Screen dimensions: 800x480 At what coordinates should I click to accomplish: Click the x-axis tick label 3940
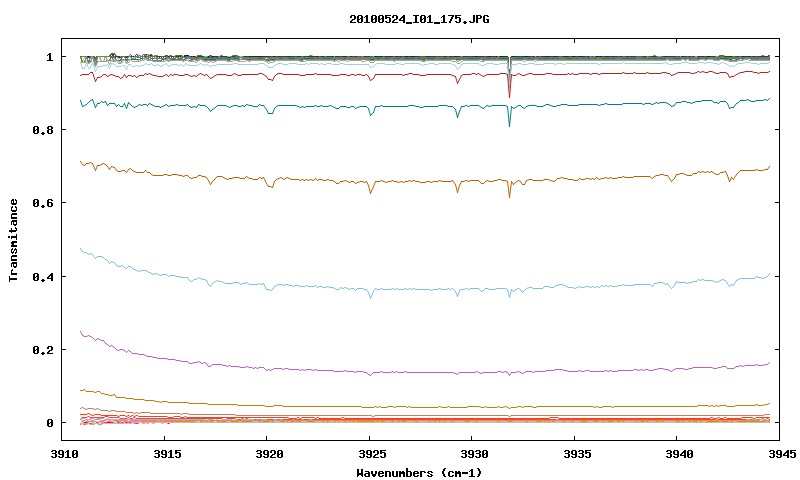(679, 454)
